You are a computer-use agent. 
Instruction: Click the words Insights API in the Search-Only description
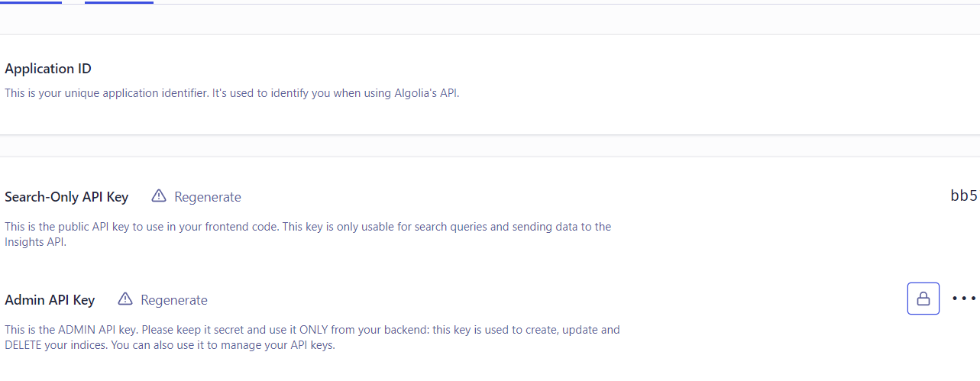[36, 242]
